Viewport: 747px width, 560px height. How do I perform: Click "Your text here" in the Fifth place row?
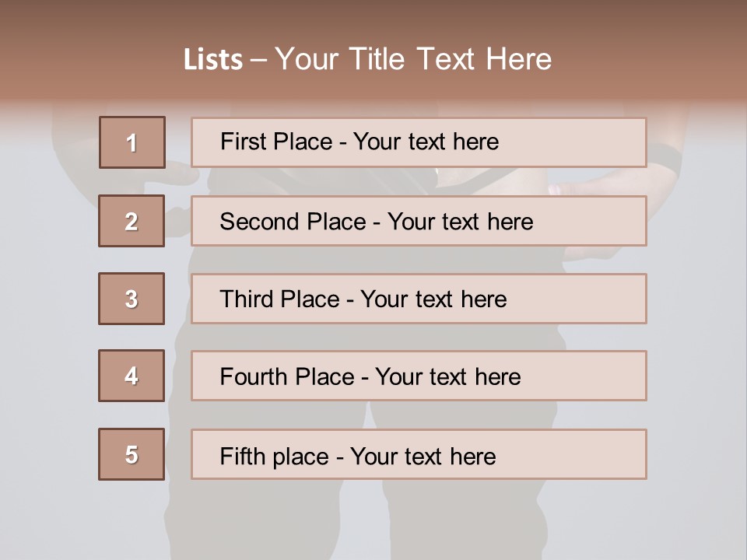point(423,456)
